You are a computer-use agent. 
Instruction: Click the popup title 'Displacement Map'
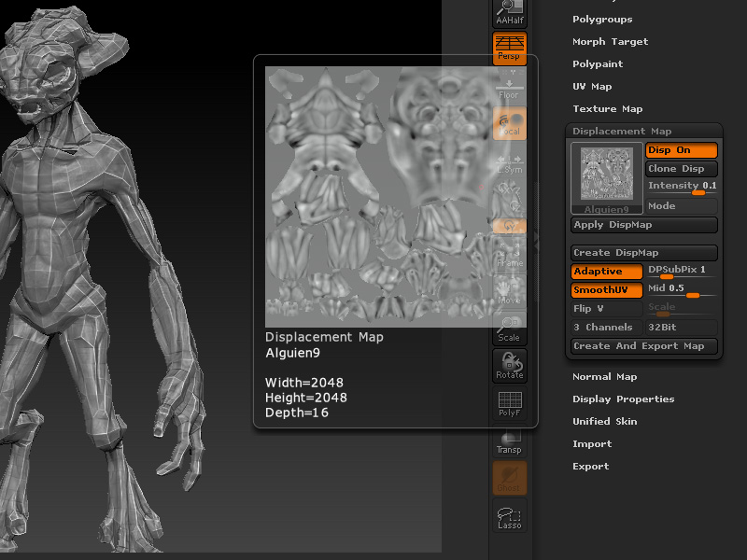tap(324, 337)
